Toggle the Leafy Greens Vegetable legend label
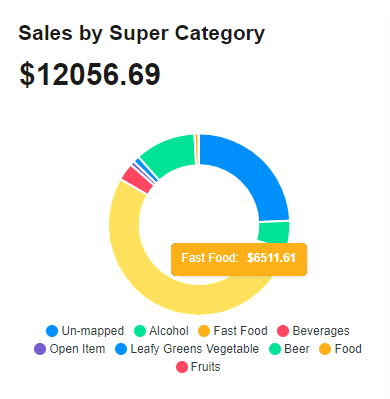 click(195, 349)
